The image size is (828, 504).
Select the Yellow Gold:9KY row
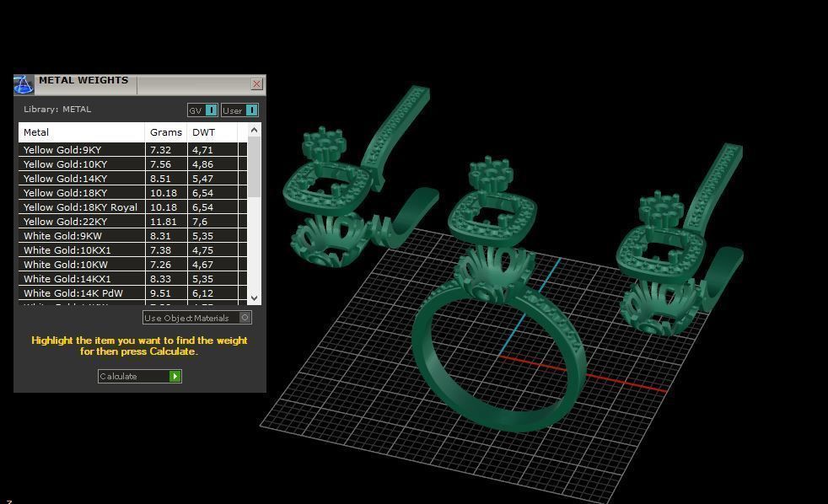[133, 150]
